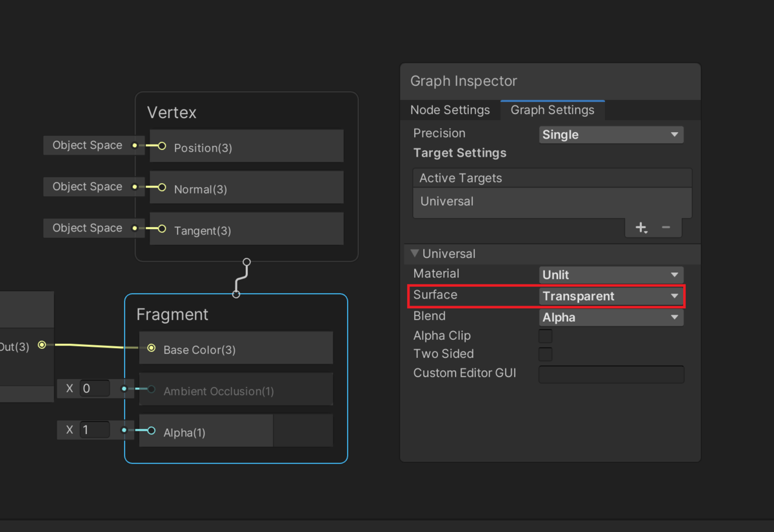The width and height of the screenshot is (774, 532).
Task: Click the Normal(3) input port circle
Action: click(x=162, y=188)
